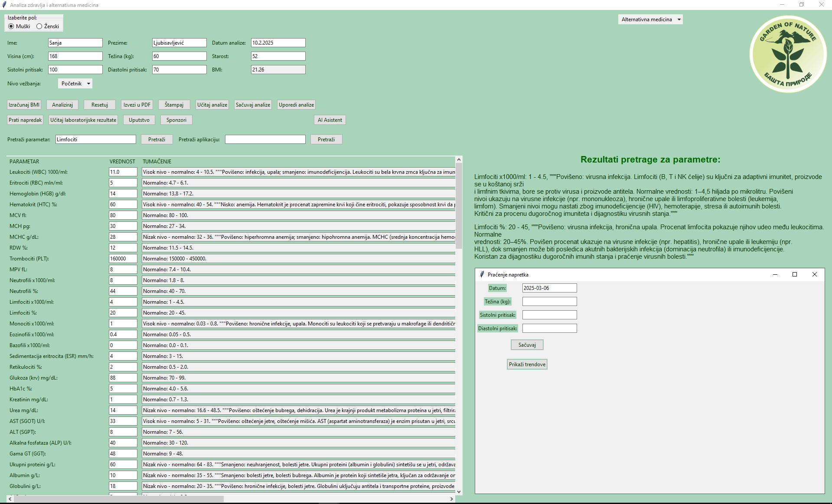832x504 pixels.
Task: Click Težina (kg) field in Praćenje napretka
Action: 550,302
